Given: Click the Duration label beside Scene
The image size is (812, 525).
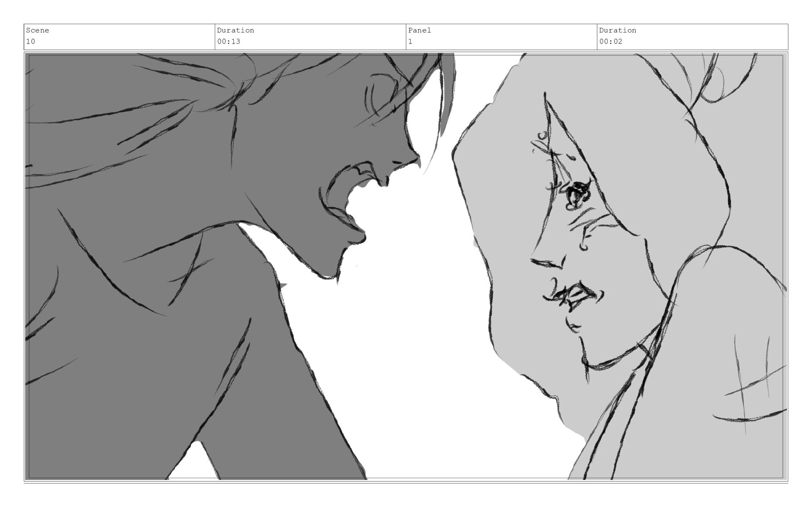Looking at the screenshot, I should [235, 30].
